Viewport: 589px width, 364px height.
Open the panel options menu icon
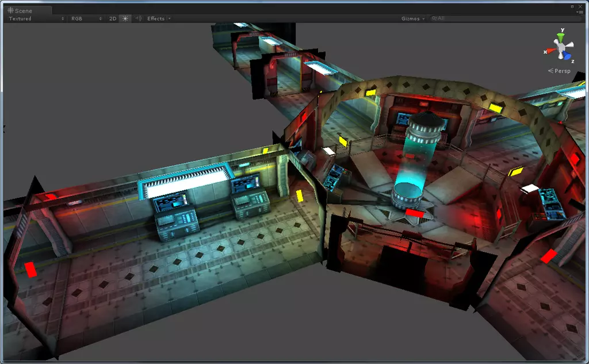[x=580, y=12]
